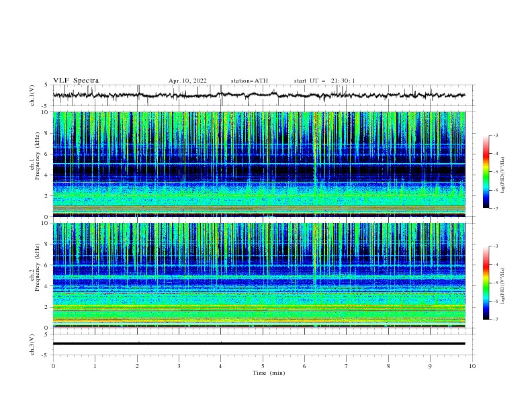Click the ch.1 voltage waveform trace

[259, 95]
